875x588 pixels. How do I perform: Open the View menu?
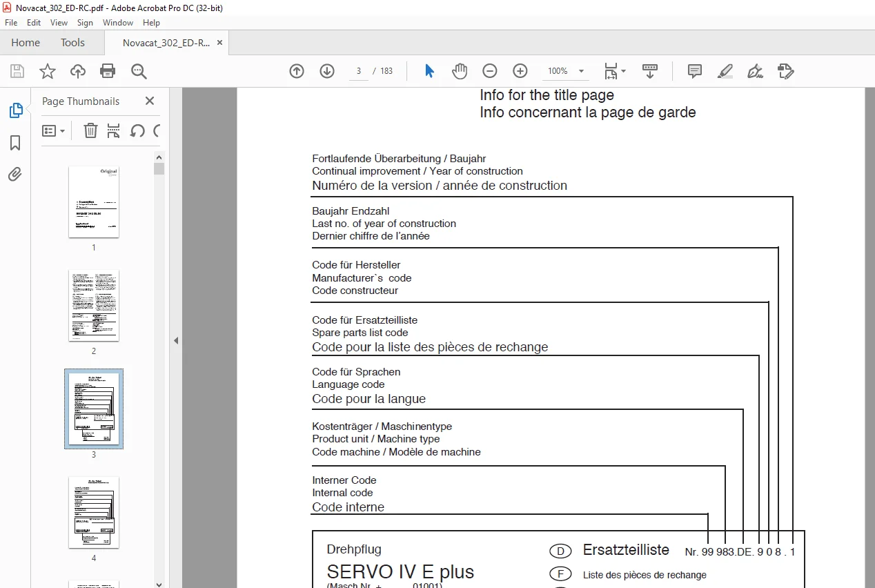coord(59,23)
